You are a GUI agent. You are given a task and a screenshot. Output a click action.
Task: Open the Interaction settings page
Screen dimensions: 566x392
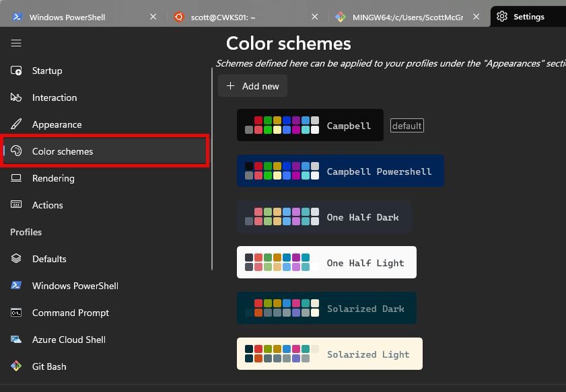click(x=106, y=97)
